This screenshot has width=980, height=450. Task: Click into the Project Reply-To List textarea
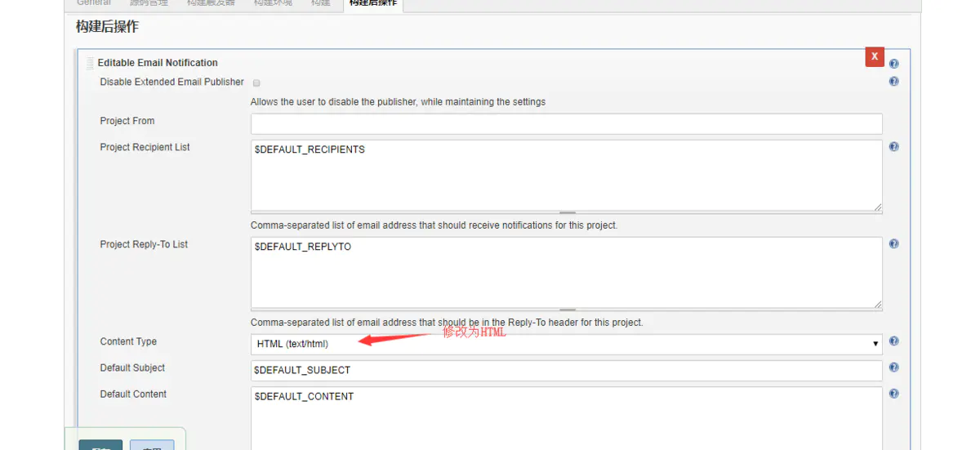[x=566, y=273]
